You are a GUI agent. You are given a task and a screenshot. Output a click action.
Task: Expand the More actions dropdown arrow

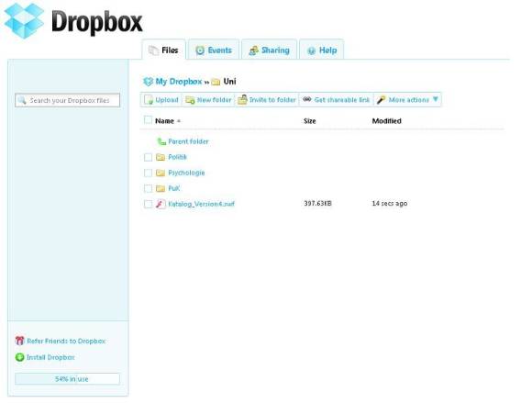point(436,99)
